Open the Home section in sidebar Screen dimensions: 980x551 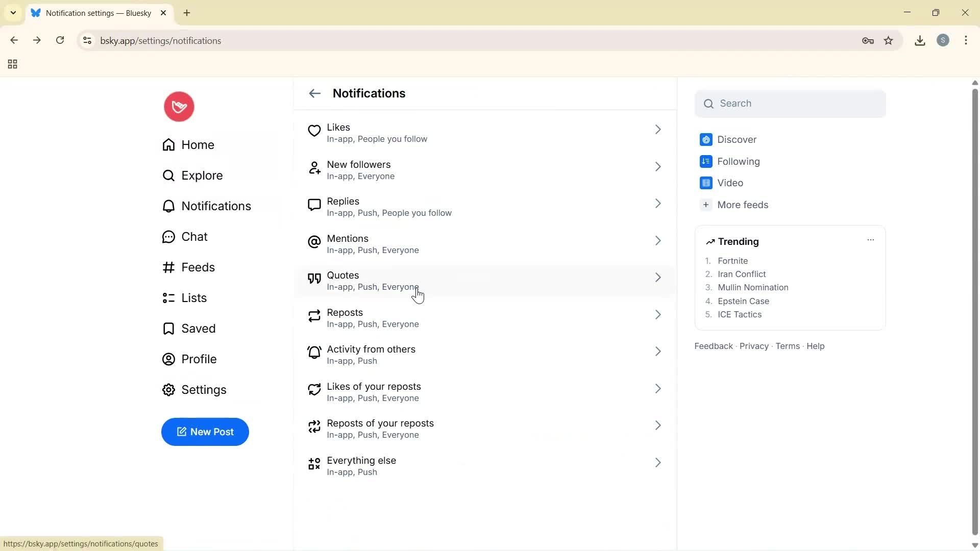pos(198,145)
